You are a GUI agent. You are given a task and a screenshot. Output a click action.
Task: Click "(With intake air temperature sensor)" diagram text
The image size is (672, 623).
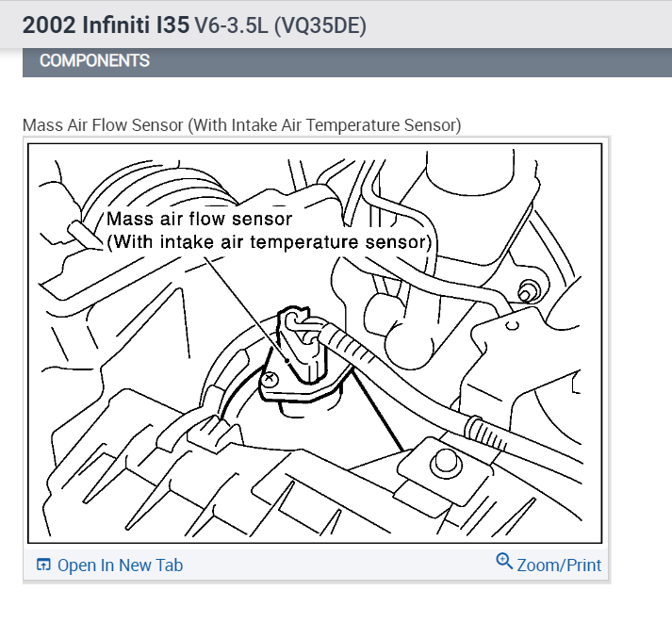[270, 242]
